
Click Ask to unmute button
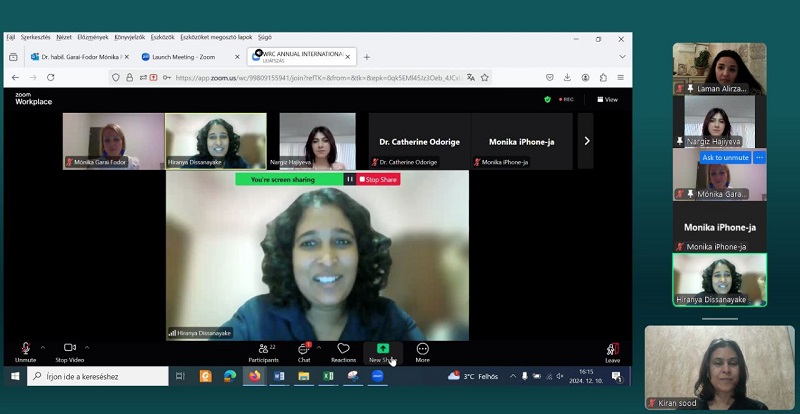(725, 158)
